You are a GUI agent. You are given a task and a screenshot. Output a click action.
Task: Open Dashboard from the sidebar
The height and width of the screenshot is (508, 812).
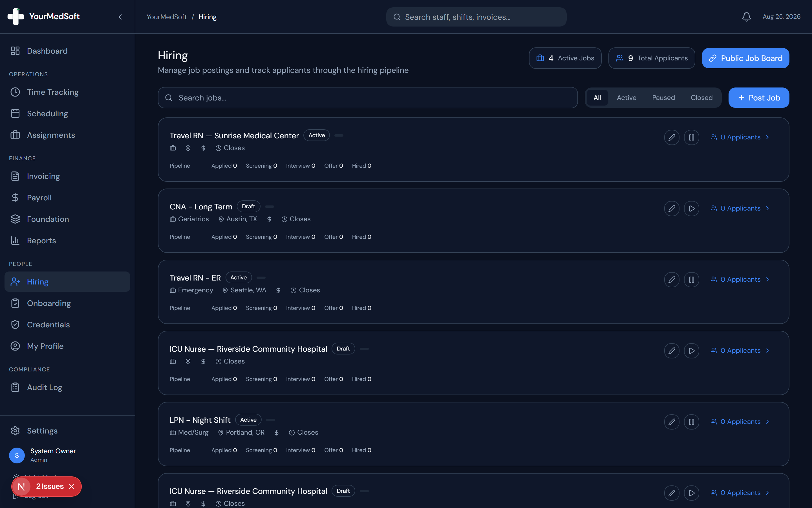pyautogui.click(x=67, y=51)
